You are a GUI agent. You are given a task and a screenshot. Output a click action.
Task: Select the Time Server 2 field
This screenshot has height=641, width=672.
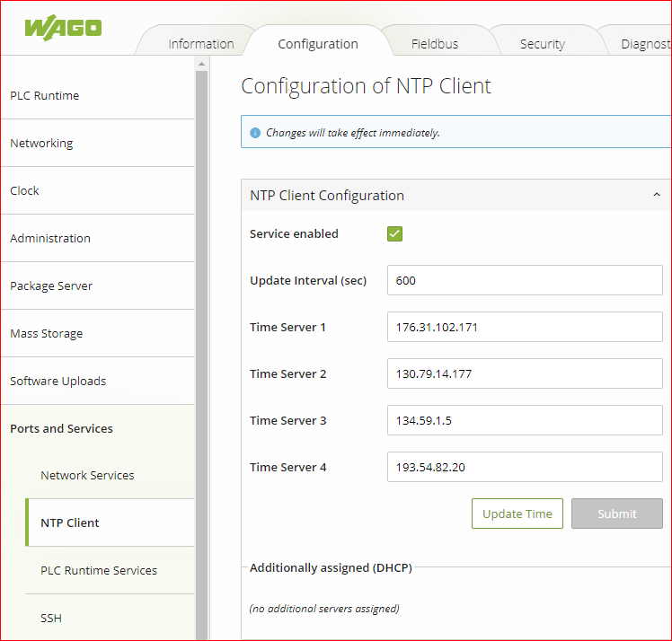[x=524, y=373]
